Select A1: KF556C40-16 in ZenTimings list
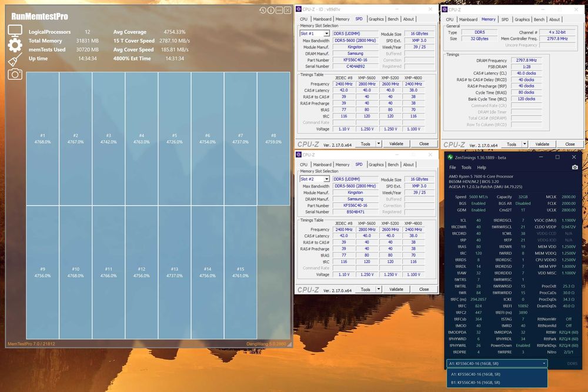Viewport: 588px width, 392px height. click(x=497, y=374)
